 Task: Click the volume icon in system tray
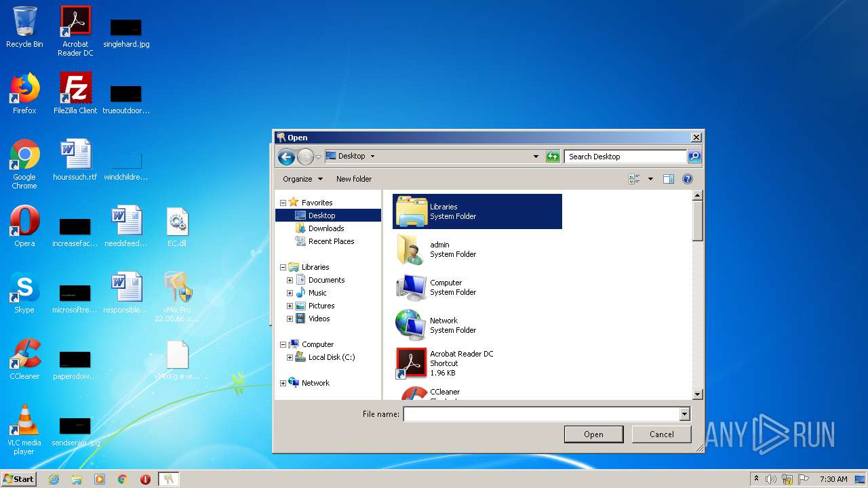[771, 479]
